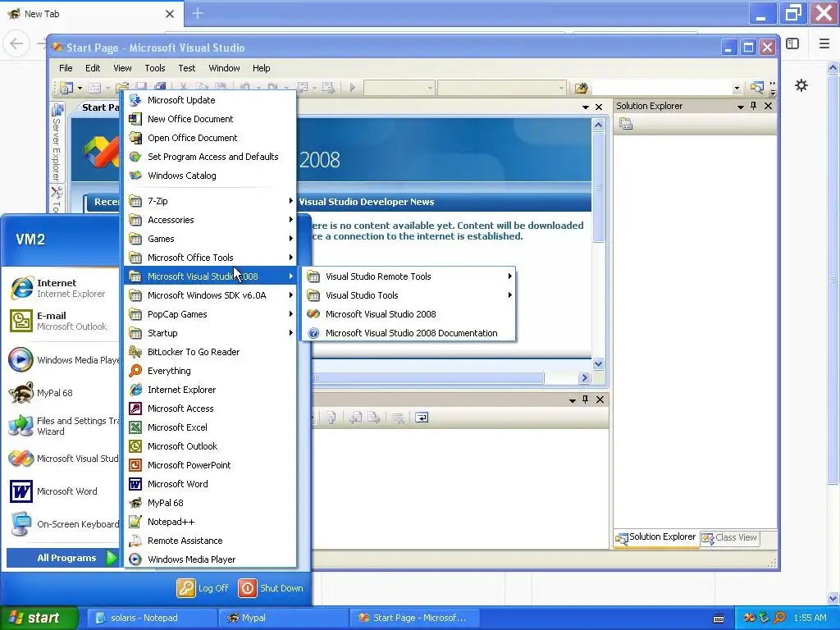The image size is (840, 630).
Task: Expand Microsoft Windows SDK v6.0A folder
Action: [211, 295]
